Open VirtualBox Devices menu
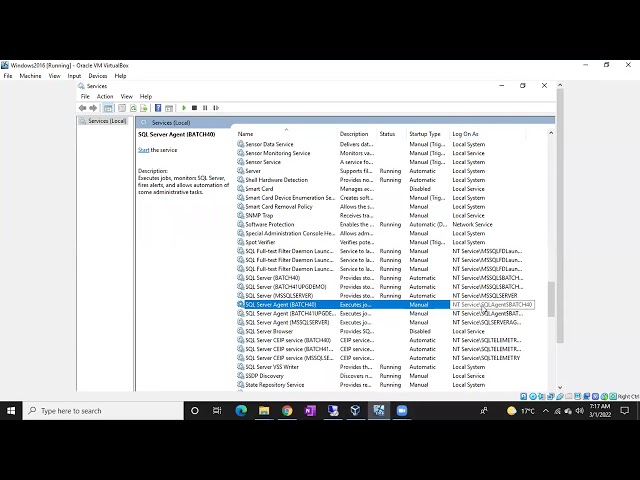The width and height of the screenshot is (640, 480). point(98,76)
